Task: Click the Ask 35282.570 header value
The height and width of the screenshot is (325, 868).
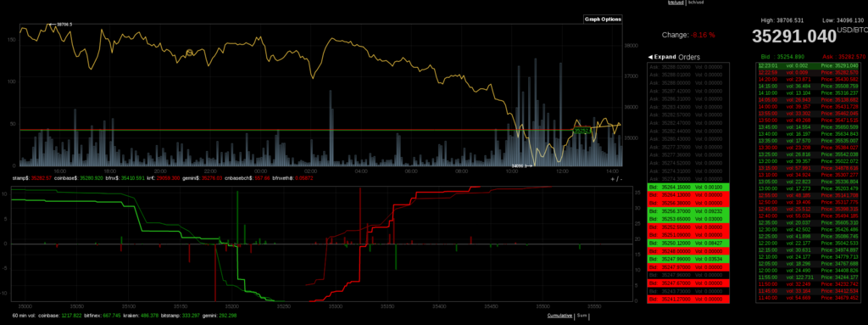Action: [843, 57]
